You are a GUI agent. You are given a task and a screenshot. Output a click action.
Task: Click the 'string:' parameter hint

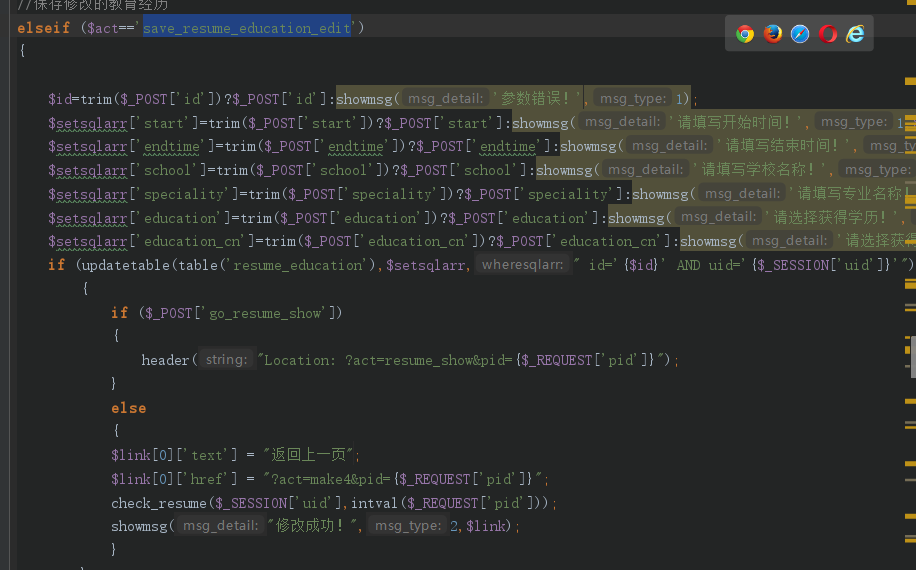227,359
